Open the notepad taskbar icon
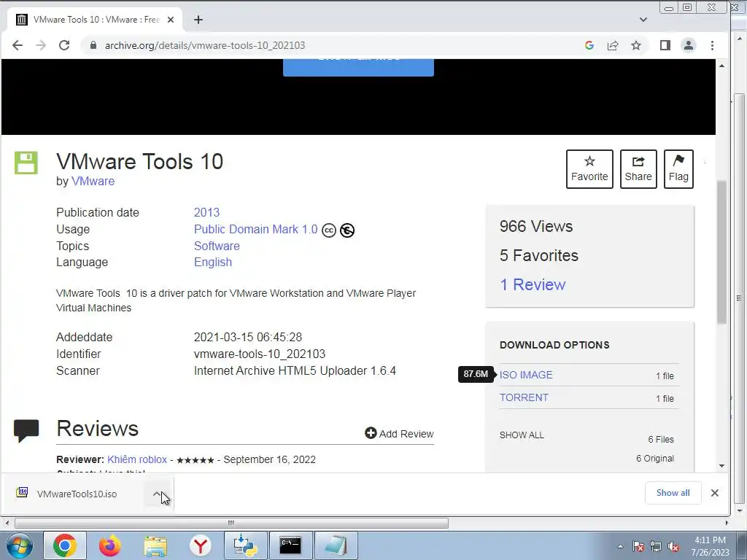 click(x=336, y=545)
